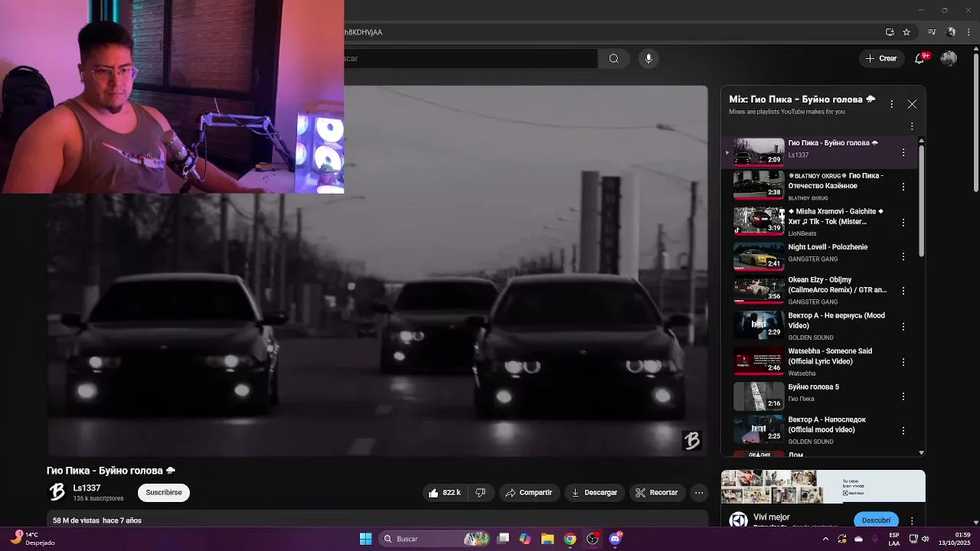980x551 pixels.
Task: Open the Windows Start menu
Action: [x=366, y=539]
